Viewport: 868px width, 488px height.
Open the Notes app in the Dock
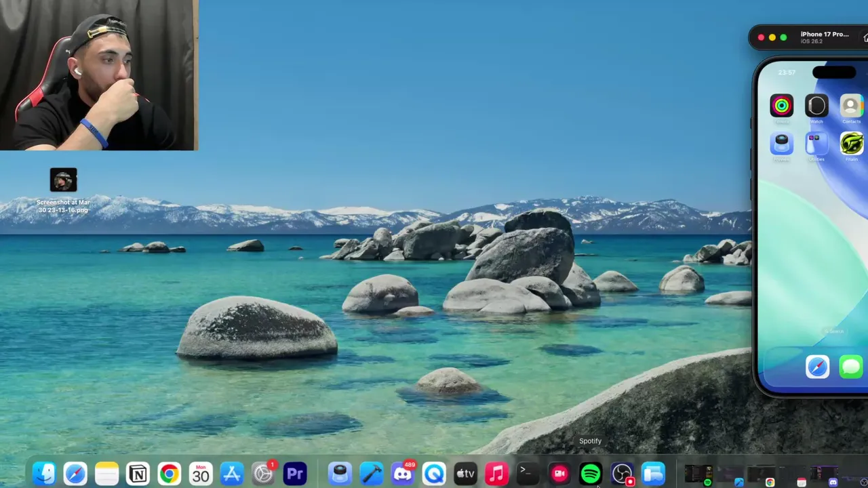[x=106, y=474]
